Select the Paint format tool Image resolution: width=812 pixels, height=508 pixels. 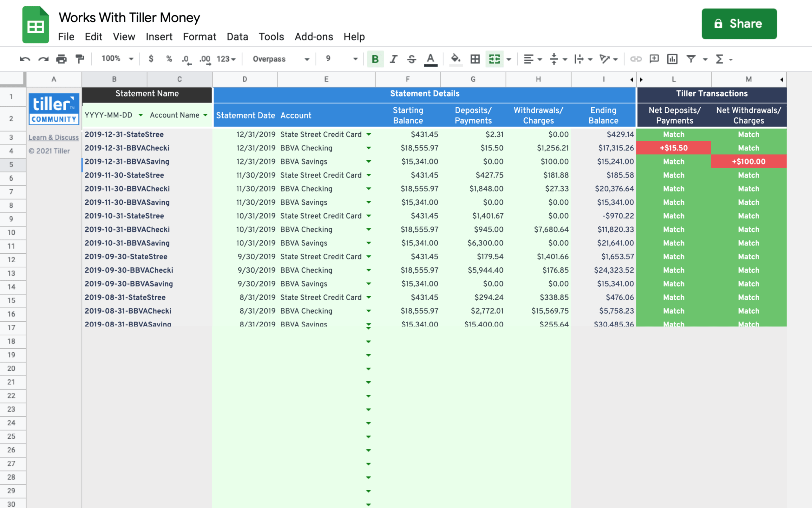pyautogui.click(x=80, y=59)
